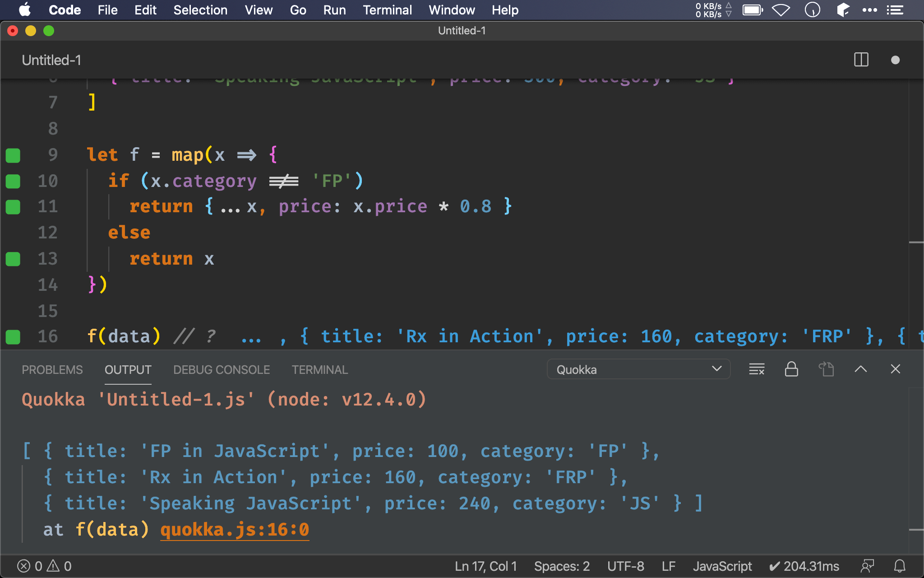Click the Quokka green indicator on line 11
This screenshot has width=924, height=578.
pos(13,207)
